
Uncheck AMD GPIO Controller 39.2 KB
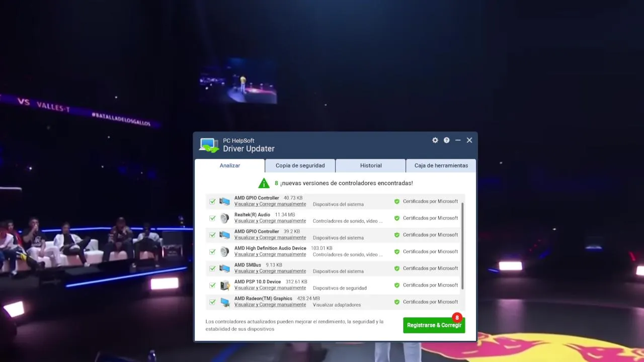(x=212, y=235)
